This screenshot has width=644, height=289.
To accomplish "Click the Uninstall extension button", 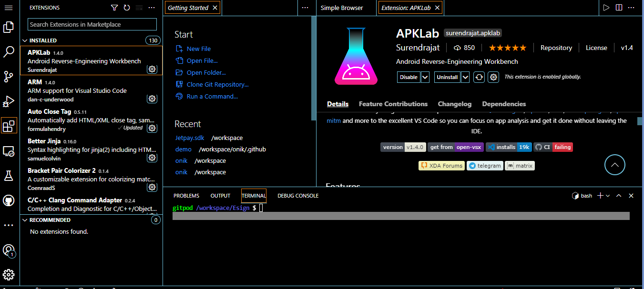I will pos(447,77).
